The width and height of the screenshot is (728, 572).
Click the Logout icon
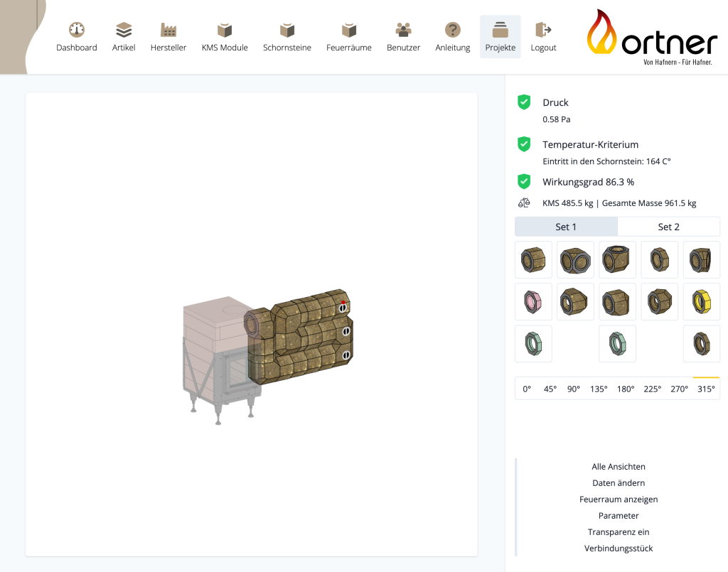point(543,31)
